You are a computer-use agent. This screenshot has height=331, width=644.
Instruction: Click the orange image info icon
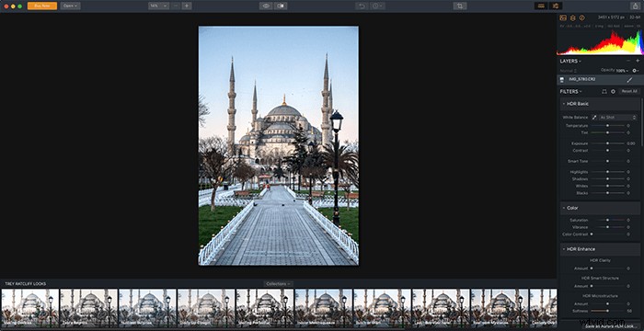pyautogui.click(x=581, y=17)
